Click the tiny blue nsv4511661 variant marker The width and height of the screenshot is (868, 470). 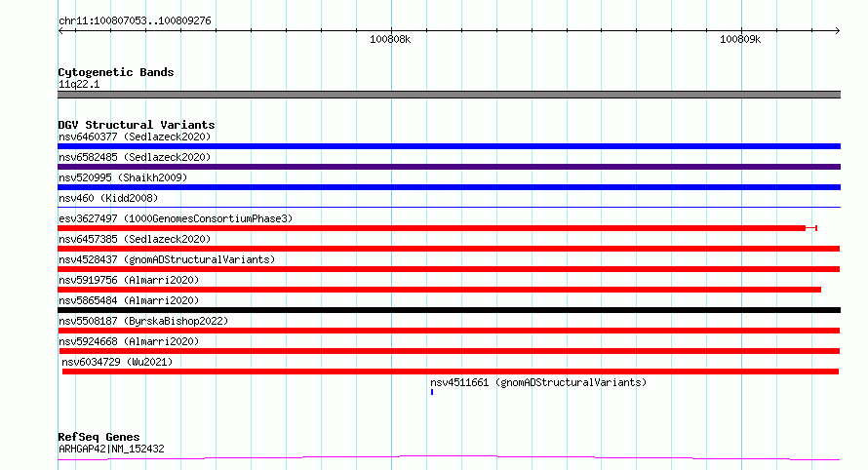pos(432,392)
